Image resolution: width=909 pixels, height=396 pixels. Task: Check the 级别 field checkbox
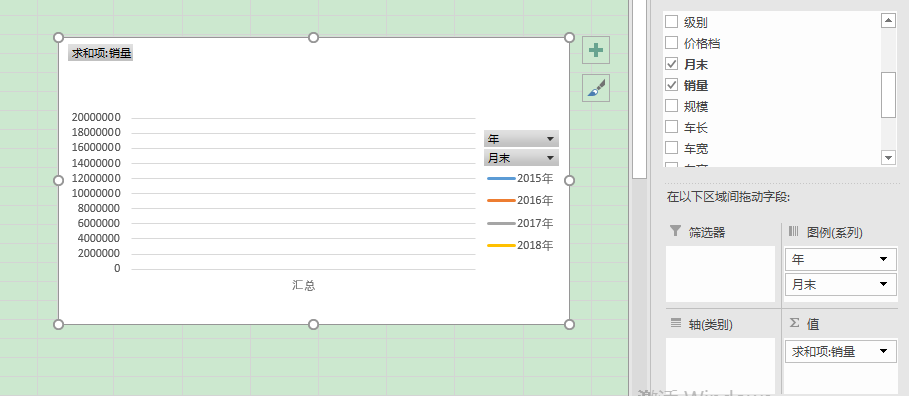[x=671, y=22]
